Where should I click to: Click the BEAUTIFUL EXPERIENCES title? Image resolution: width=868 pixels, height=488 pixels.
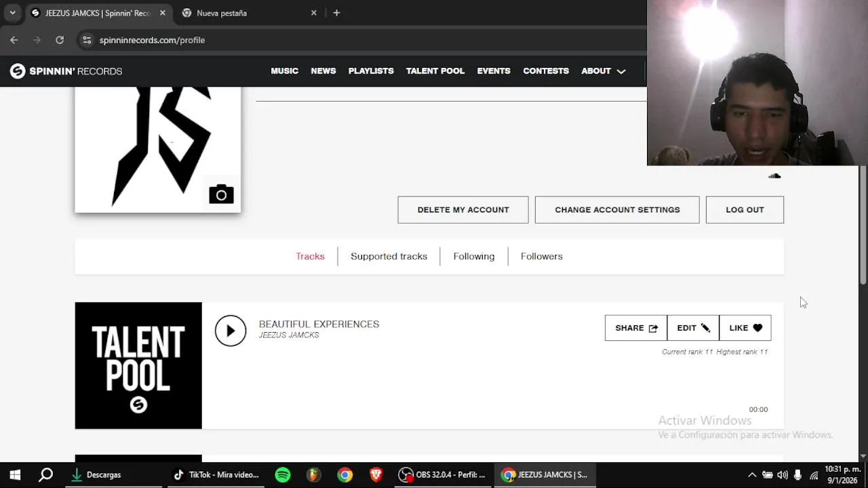(319, 324)
